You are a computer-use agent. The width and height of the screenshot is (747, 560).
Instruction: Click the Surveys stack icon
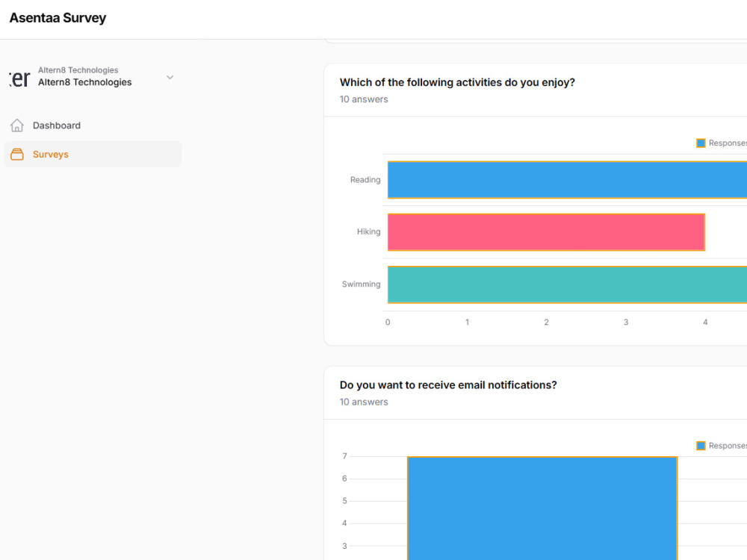(17, 155)
